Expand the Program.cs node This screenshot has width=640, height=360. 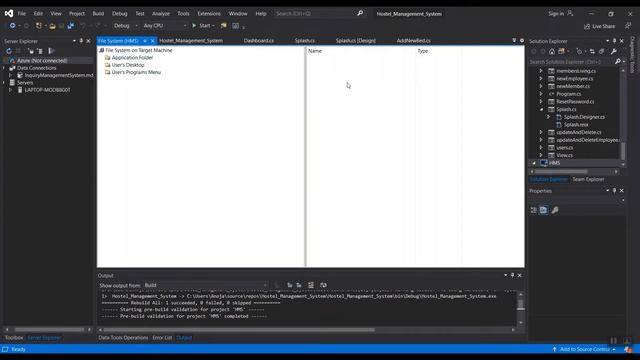pos(541,94)
